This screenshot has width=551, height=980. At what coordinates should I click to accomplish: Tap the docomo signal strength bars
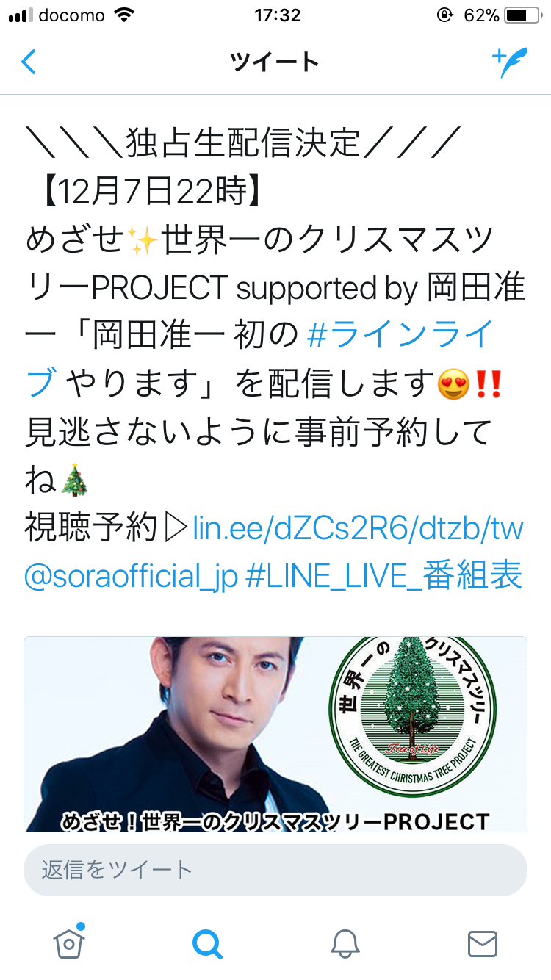tap(20, 16)
